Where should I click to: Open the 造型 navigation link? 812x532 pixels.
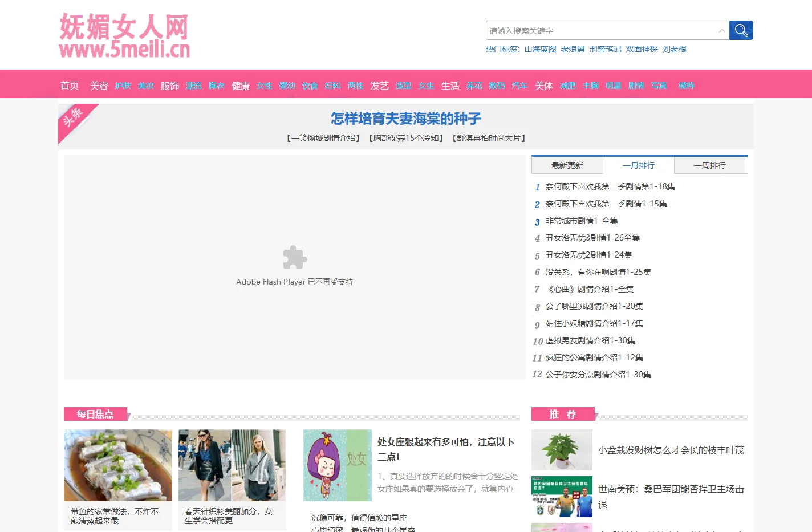pyautogui.click(x=403, y=86)
